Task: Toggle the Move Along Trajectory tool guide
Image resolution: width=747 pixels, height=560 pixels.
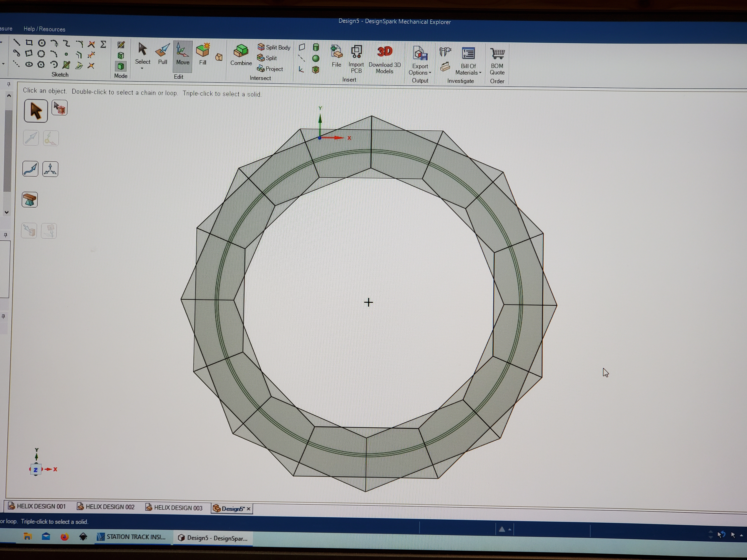Action: pyautogui.click(x=30, y=169)
